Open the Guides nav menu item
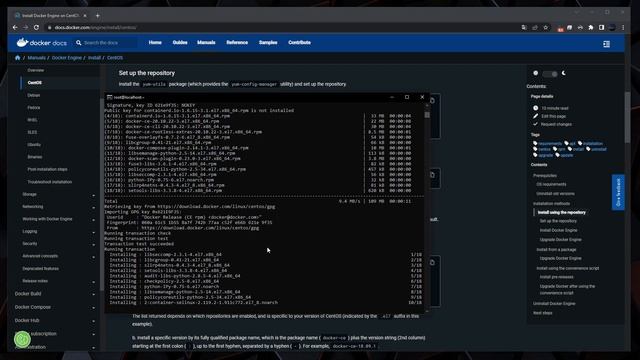 [180, 42]
